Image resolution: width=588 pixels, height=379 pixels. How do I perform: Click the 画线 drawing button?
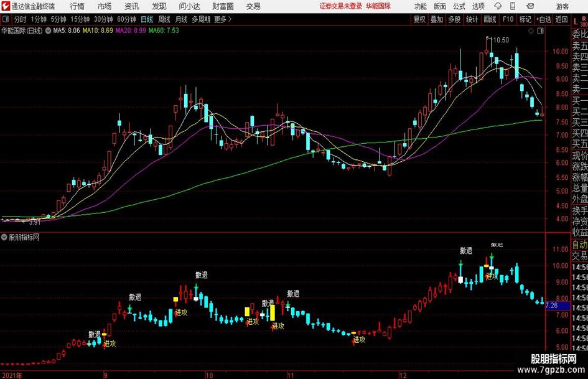pyautogui.click(x=490, y=19)
